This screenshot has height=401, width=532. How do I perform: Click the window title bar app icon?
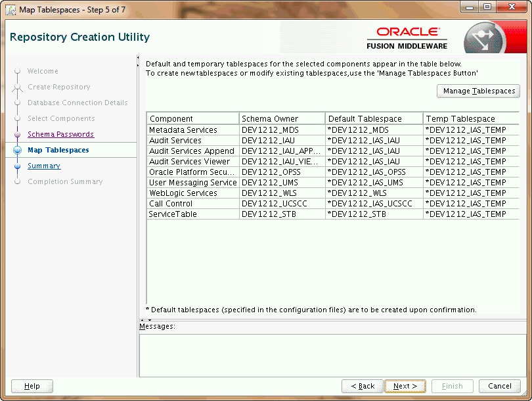tap(11, 10)
